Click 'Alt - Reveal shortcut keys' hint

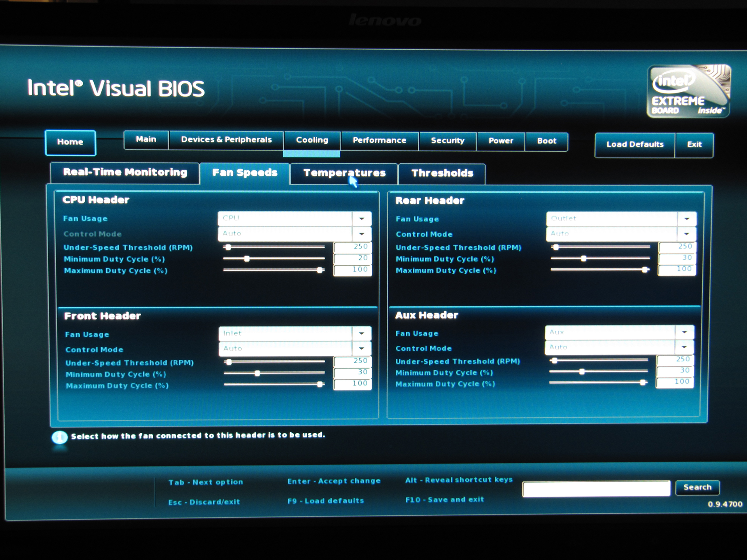(x=459, y=480)
